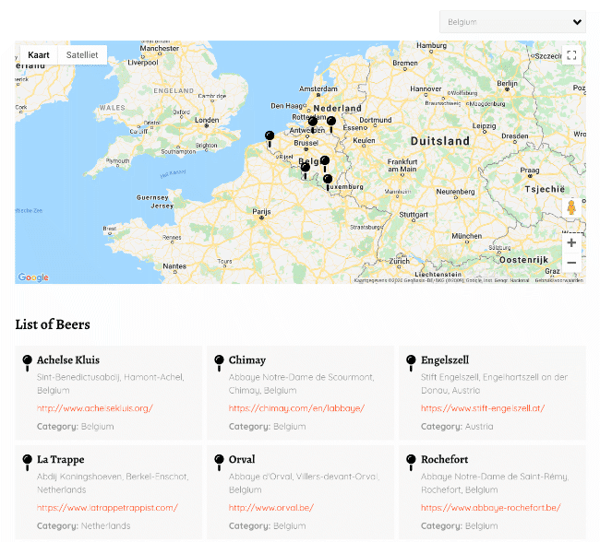The height and width of the screenshot is (542, 600).
Task: Click the München label on the map
Action: 466,236
